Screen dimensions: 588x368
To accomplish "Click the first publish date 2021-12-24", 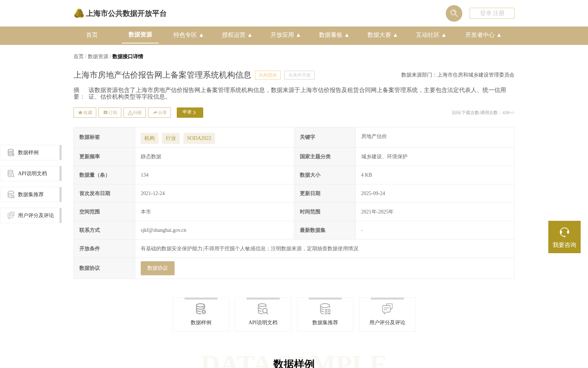I will (153, 194).
